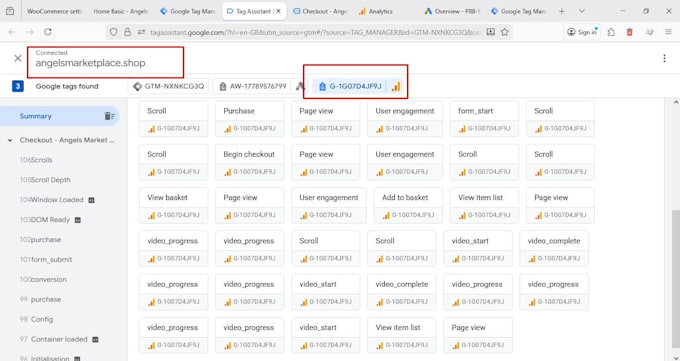Click the red trash extension icon
The image size is (680, 361).
point(630,32)
